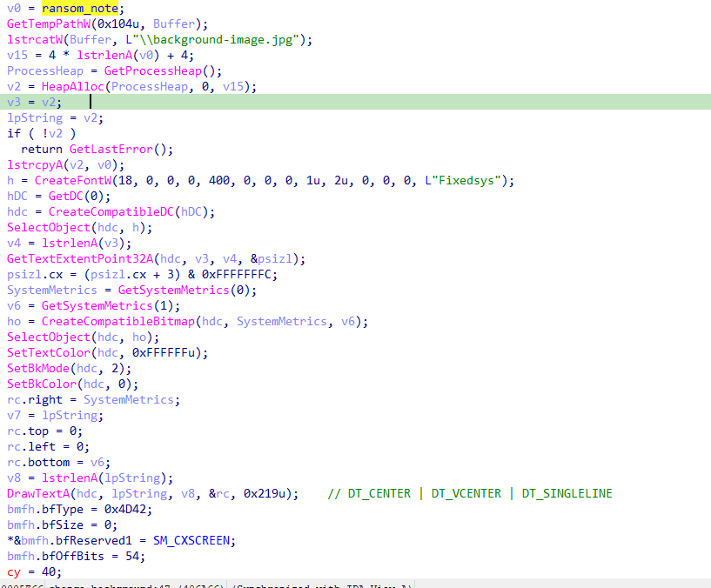The width and height of the screenshot is (711, 588).
Task: Place cursor on the highlighted v3 = v2 line
Action: (x=35, y=102)
